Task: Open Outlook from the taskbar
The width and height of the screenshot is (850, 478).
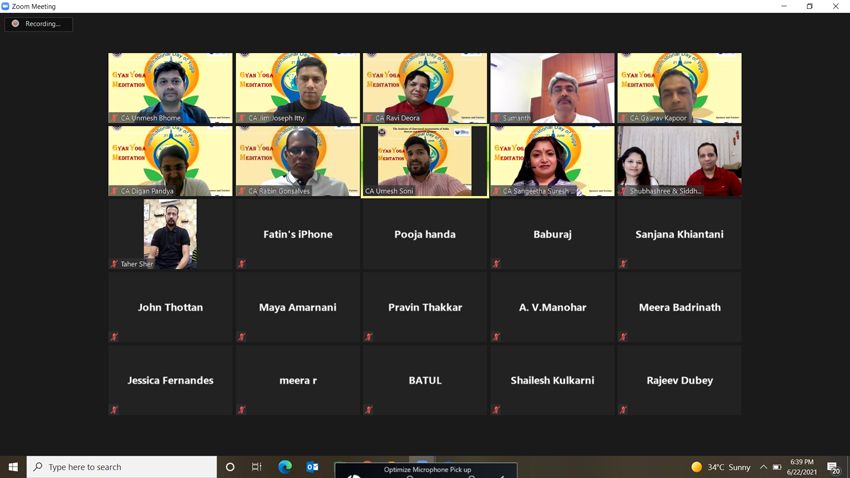Action: tap(312, 467)
